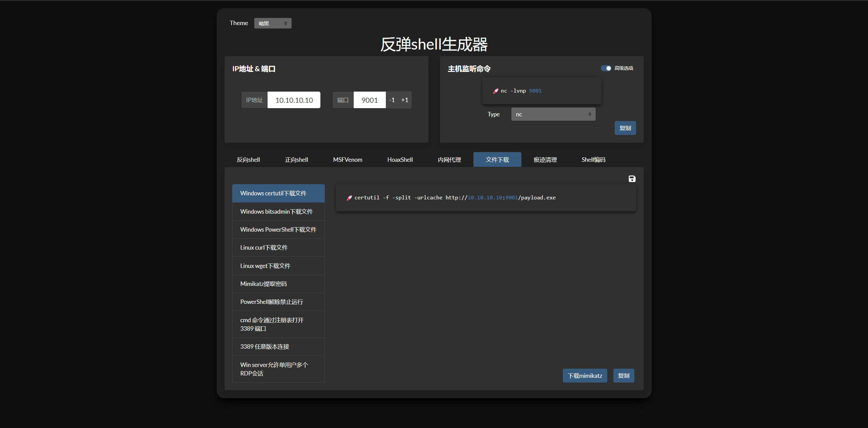Click rocket icon beside certutil command
The image size is (868, 428).
pyautogui.click(x=349, y=198)
